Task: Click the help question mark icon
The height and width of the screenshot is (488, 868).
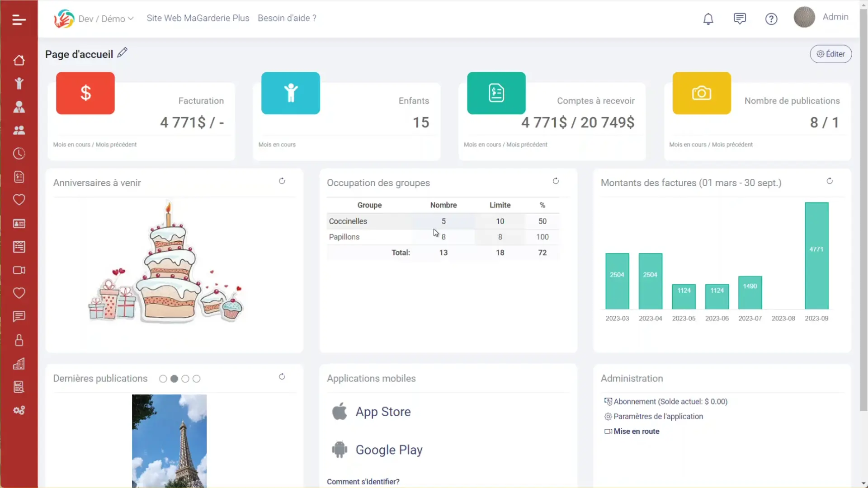Action: click(771, 19)
